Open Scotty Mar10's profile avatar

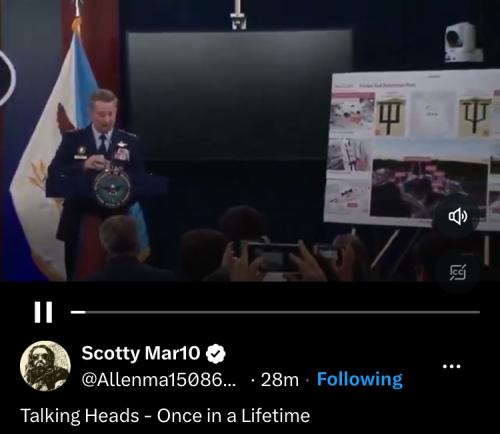click(45, 365)
